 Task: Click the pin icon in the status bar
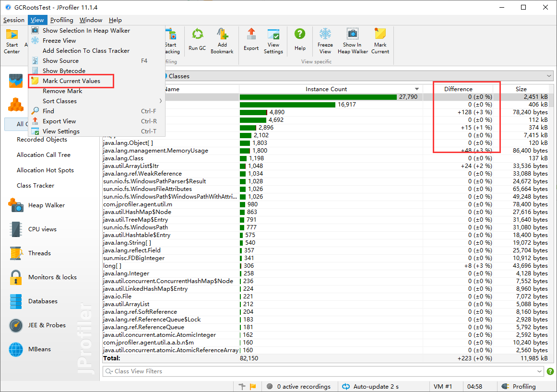[x=242, y=387]
